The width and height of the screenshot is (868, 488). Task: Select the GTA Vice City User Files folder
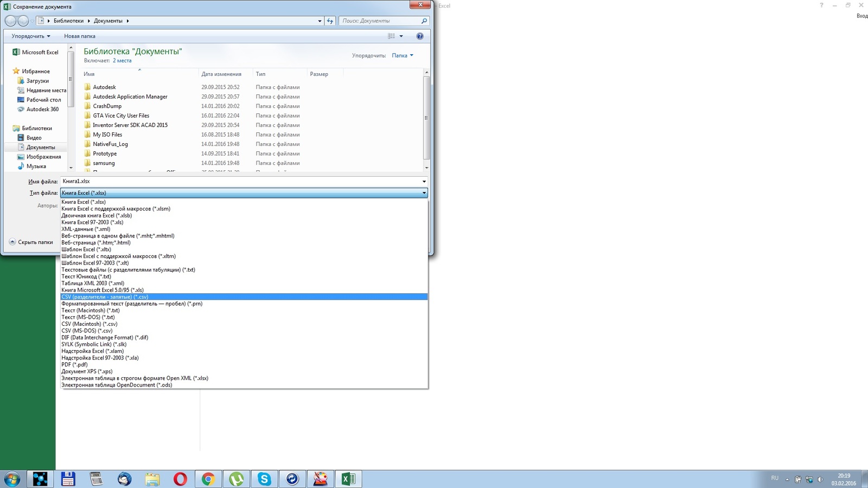121,115
